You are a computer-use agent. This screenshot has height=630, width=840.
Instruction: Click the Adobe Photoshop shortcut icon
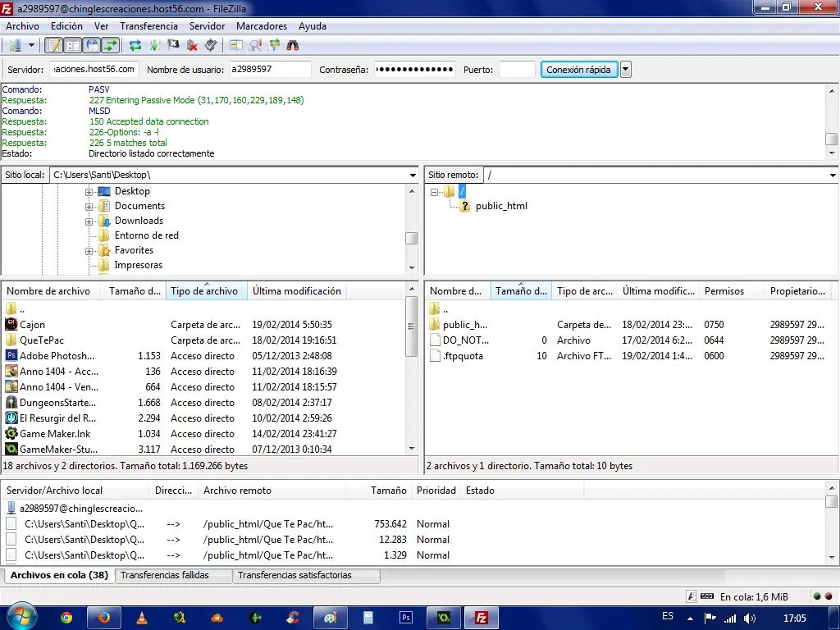click(11, 355)
